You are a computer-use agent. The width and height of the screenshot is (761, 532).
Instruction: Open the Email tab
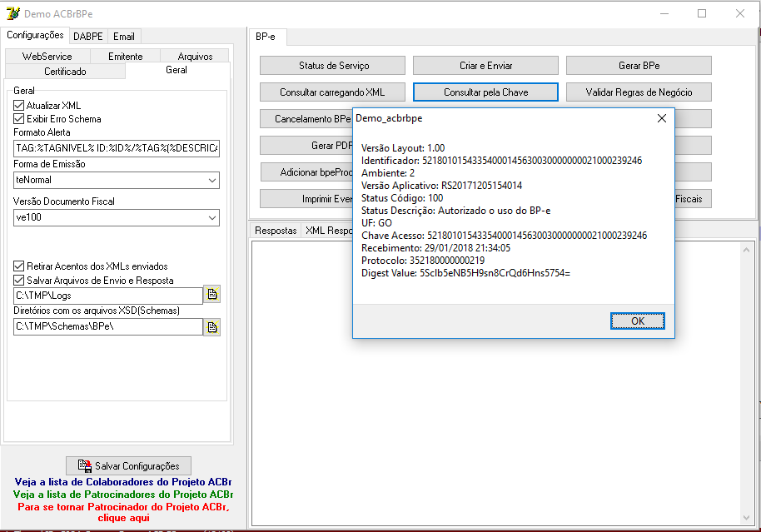[124, 37]
